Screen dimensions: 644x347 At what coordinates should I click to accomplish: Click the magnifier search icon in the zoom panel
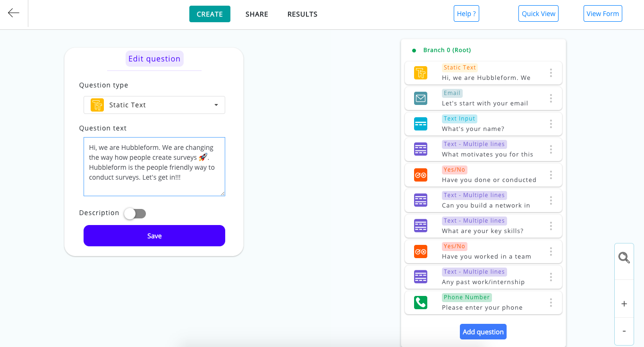point(624,258)
